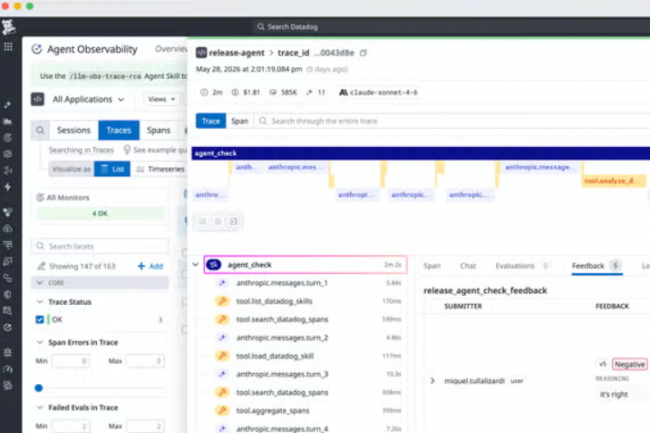The height and width of the screenshot is (433, 650).
Task: Click the lightning bolt icon in left sidebar
Action: coord(7,187)
